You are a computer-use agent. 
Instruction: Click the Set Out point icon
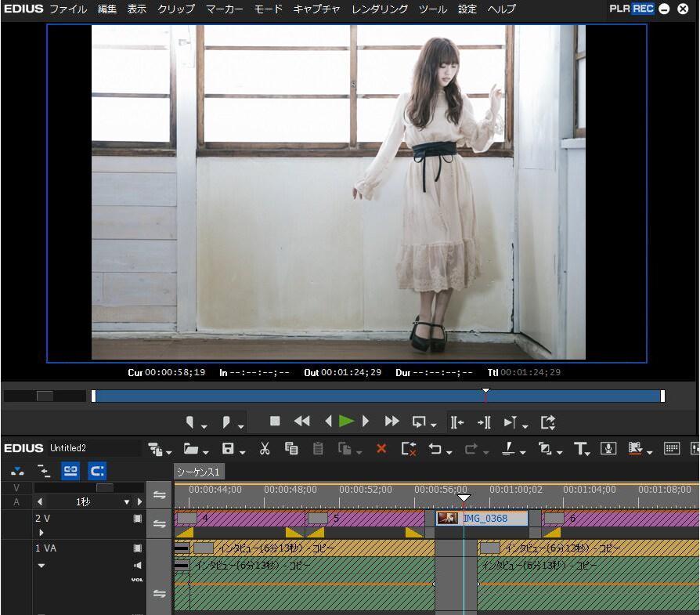pos(226,421)
